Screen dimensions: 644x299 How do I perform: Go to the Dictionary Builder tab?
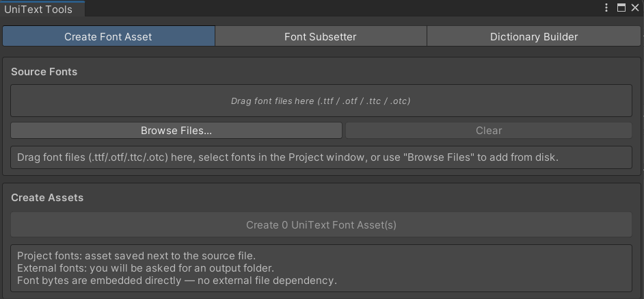(533, 36)
